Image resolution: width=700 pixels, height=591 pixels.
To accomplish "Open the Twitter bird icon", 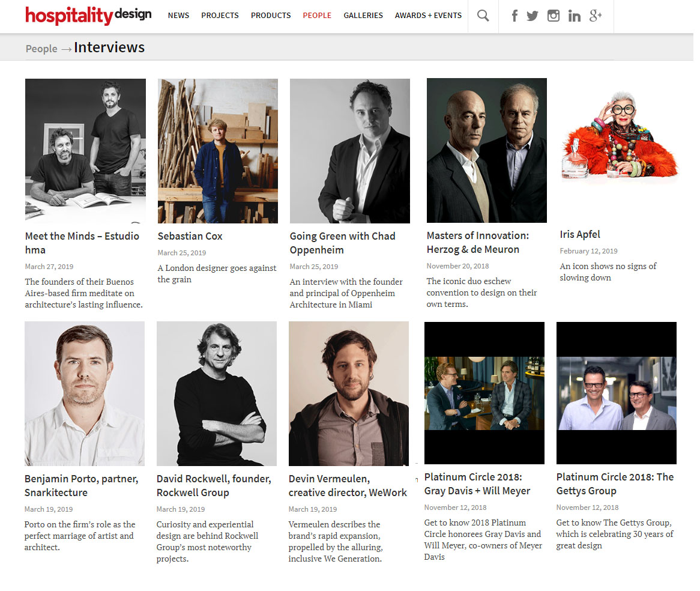I will (532, 16).
